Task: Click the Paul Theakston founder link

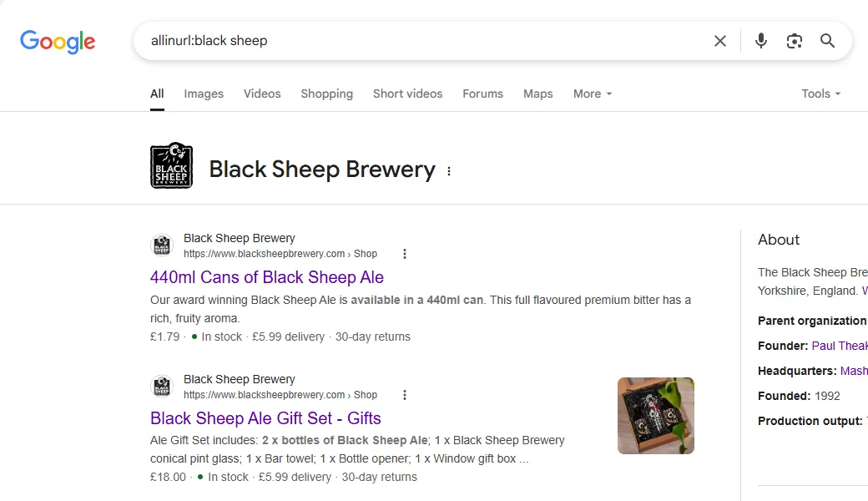Action: [x=840, y=346]
